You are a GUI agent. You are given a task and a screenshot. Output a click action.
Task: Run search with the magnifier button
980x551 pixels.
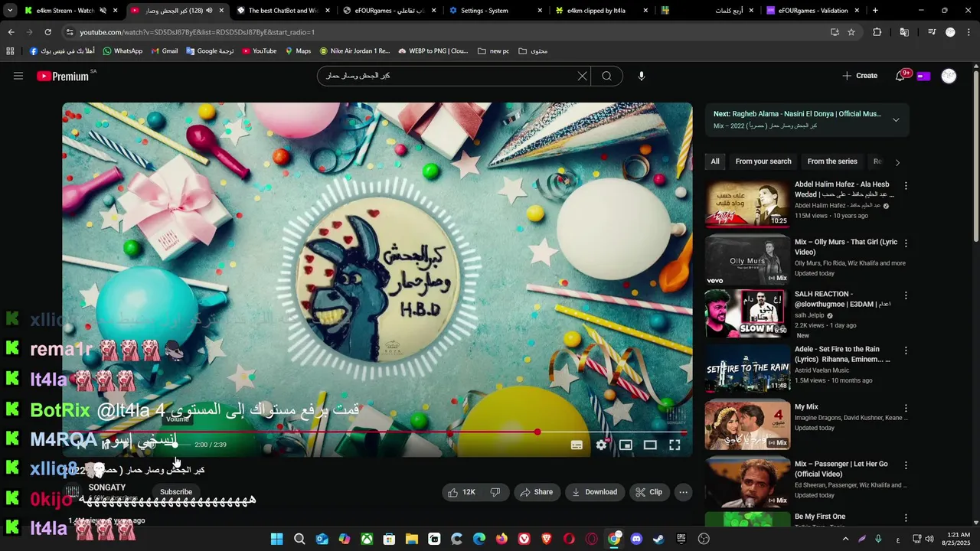(x=606, y=76)
